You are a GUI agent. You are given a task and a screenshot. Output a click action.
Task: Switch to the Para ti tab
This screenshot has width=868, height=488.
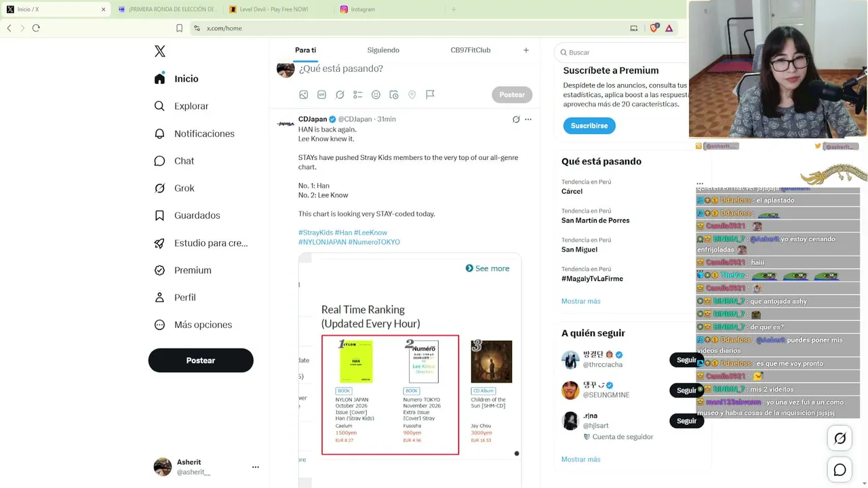click(x=305, y=50)
